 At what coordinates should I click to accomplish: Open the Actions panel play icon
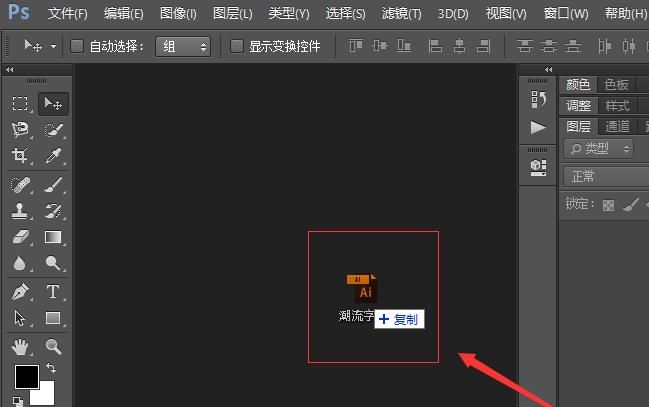pyautogui.click(x=538, y=127)
